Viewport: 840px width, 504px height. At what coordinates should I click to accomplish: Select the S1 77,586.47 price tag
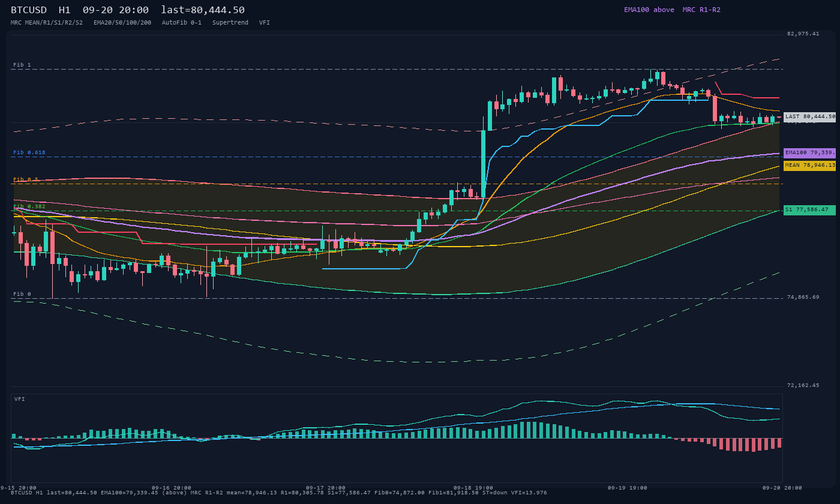tap(809, 210)
